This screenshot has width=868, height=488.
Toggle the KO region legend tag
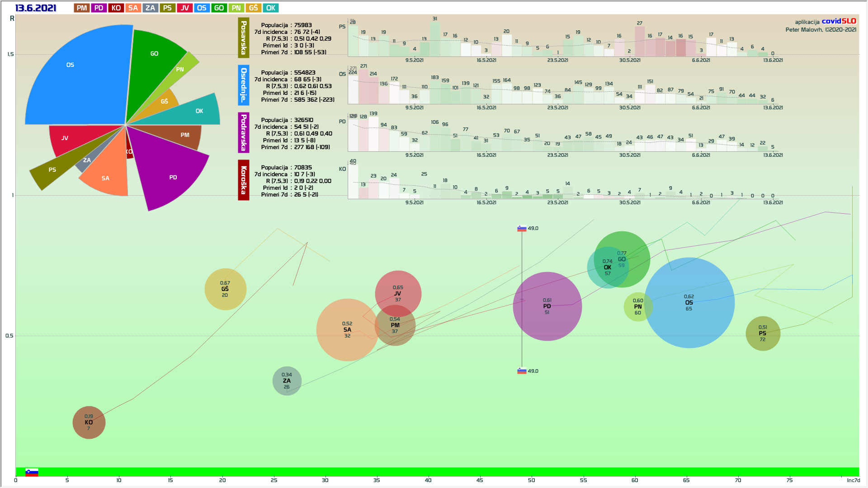[116, 8]
